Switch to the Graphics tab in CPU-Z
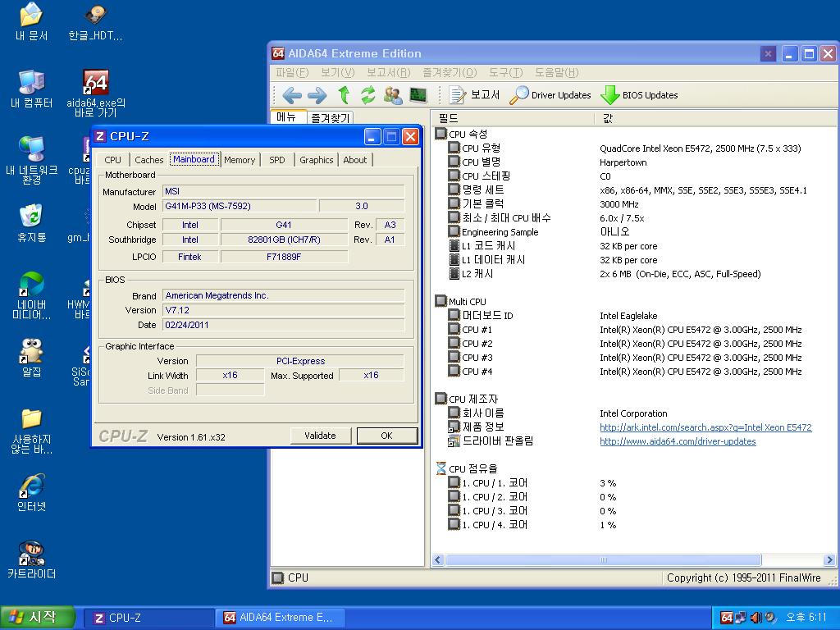This screenshot has height=630, width=840. click(x=316, y=160)
